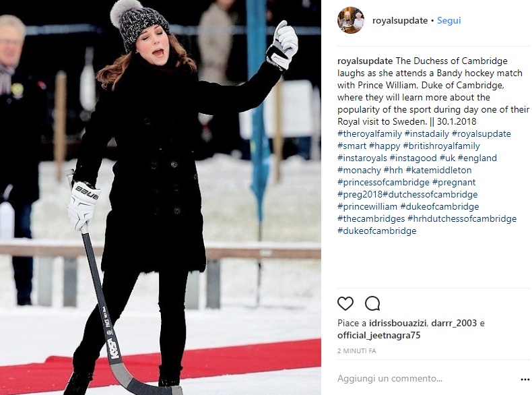
Task: Open royalsupdate username in caption
Action: click(x=365, y=61)
